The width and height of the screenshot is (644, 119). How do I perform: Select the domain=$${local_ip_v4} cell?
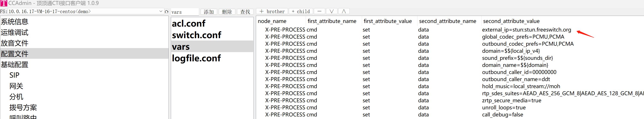point(511,51)
